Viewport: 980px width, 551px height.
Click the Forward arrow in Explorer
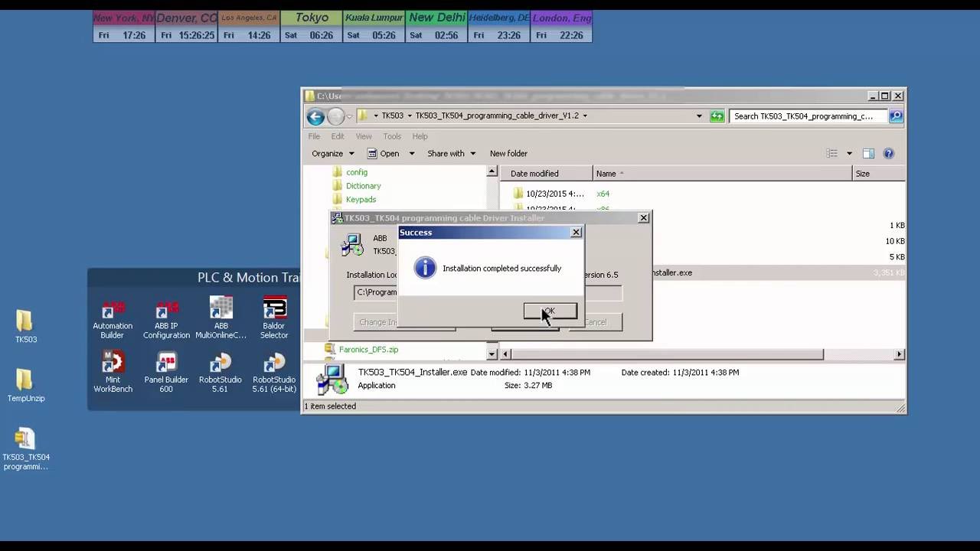[335, 116]
